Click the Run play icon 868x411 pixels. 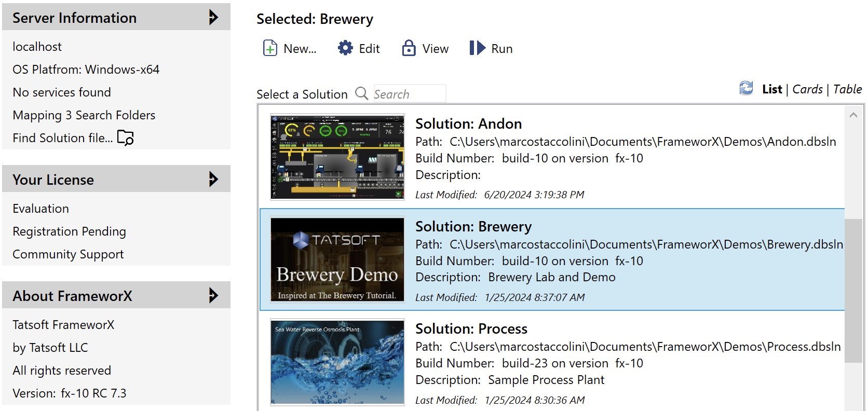(478, 48)
